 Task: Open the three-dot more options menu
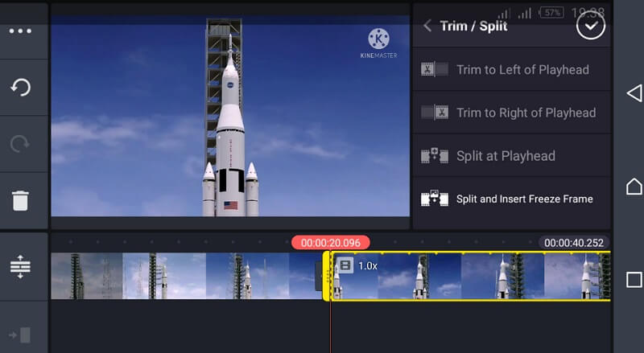point(20,31)
